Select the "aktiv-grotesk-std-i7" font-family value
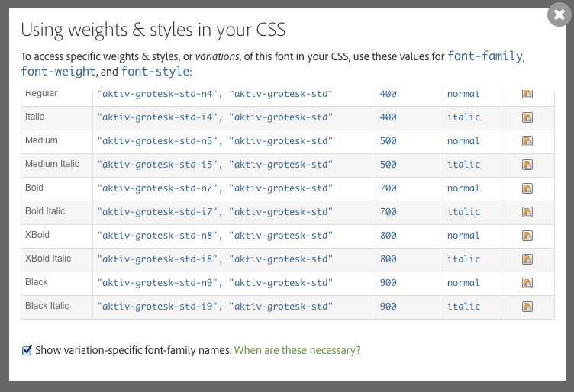 click(157, 212)
